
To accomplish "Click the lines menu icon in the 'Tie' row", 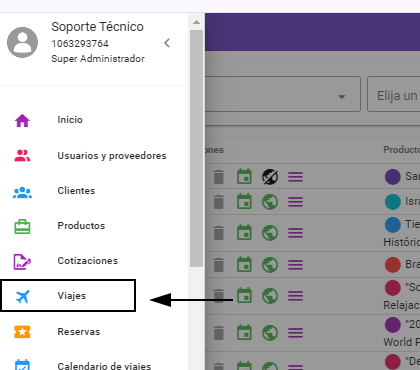I will (295, 233).
